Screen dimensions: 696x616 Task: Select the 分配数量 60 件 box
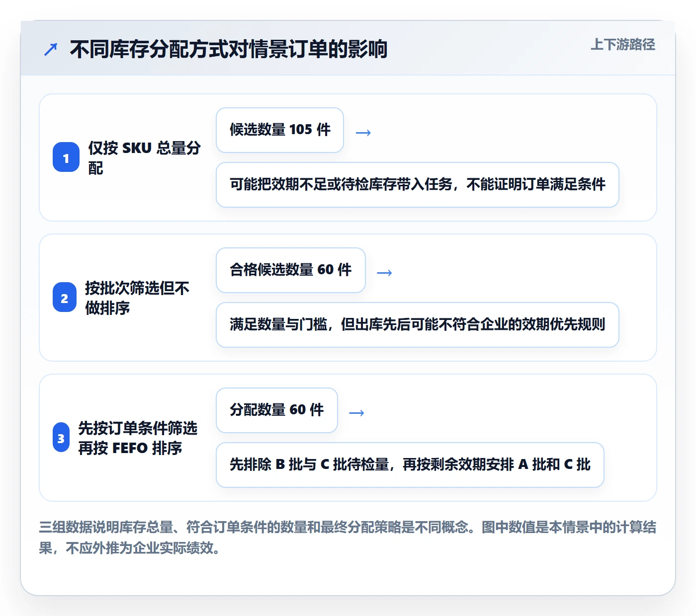coord(277,410)
